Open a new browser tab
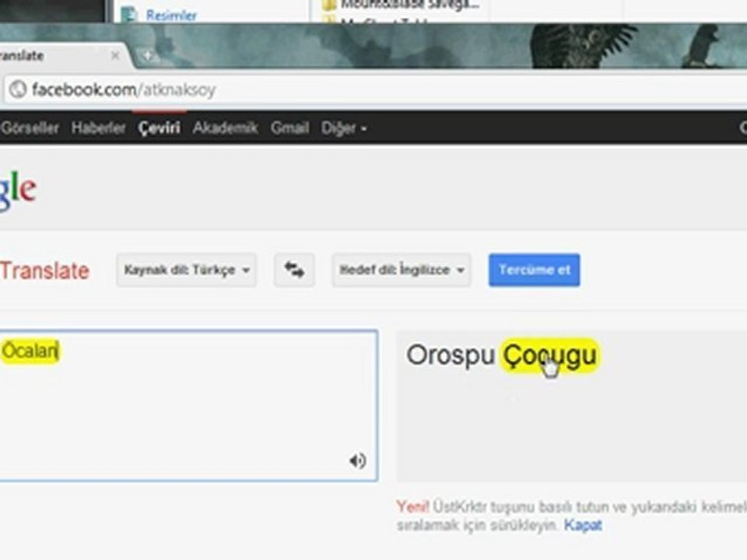 147,56
